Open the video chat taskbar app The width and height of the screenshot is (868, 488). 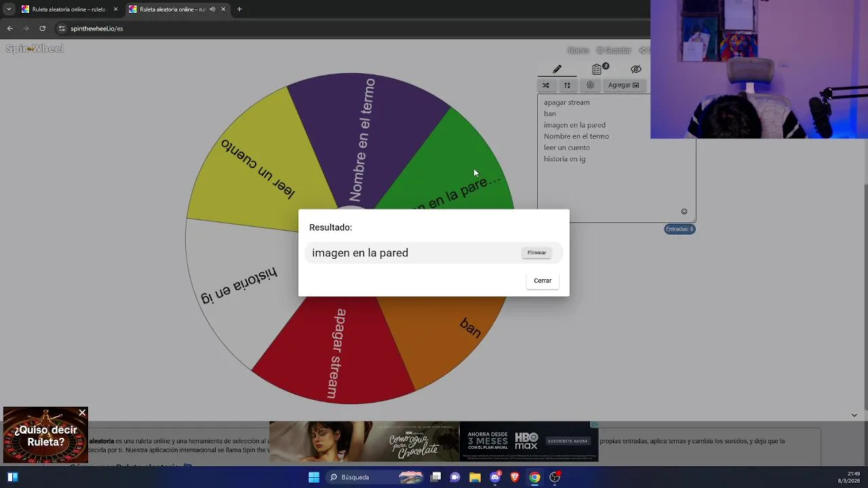tap(456, 477)
